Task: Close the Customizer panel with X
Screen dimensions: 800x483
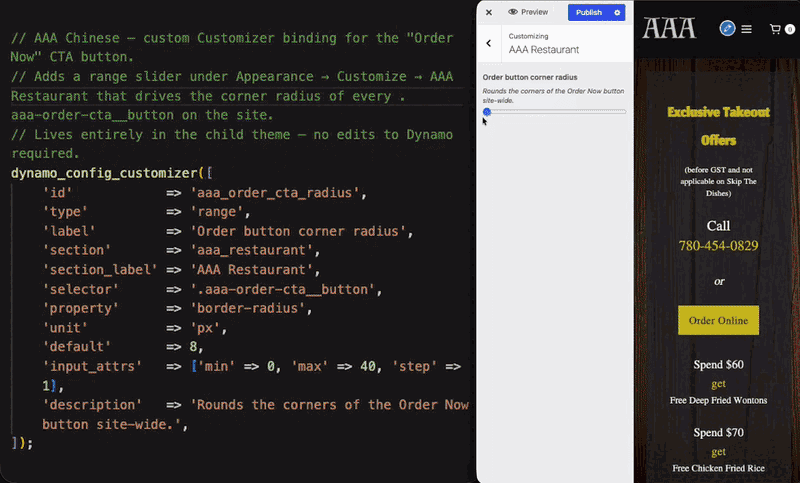Action: pos(489,12)
